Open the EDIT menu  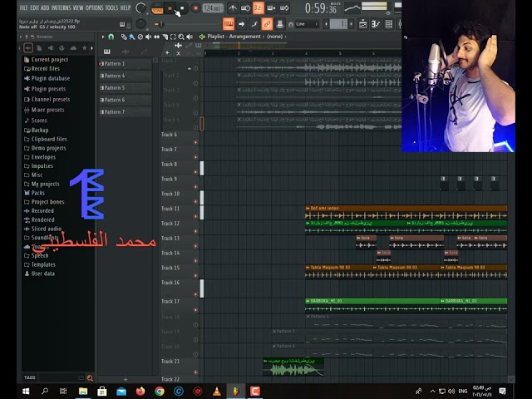(35, 7)
